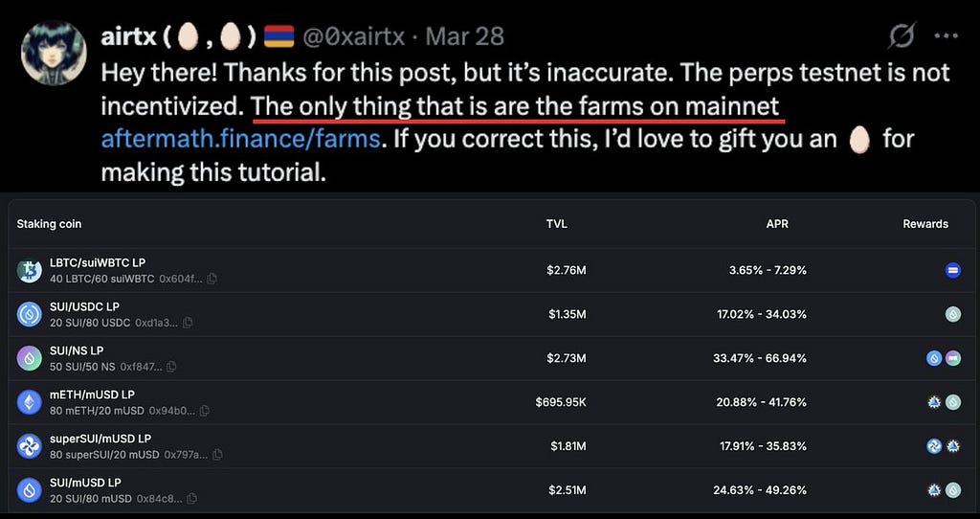Sort table by TVL column header
Screen dimensions: 980x519
coord(557,224)
